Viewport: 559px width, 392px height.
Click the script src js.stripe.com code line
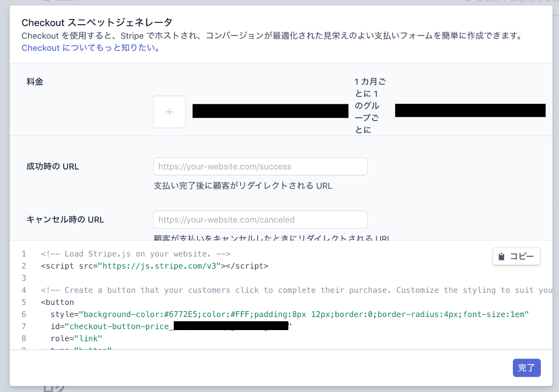tap(155, 266)
